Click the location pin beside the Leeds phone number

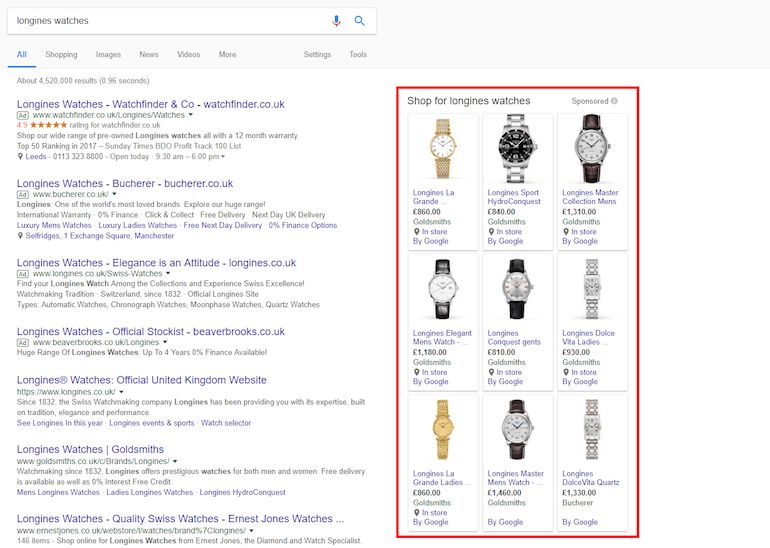(x=21, y=156)
